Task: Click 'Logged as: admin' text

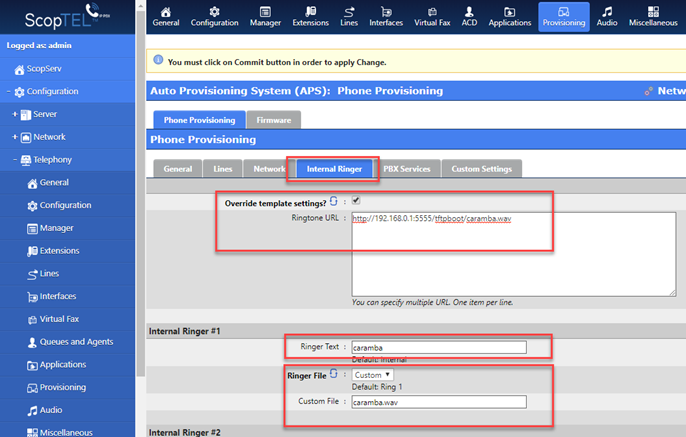Action: tap(39, 45)
